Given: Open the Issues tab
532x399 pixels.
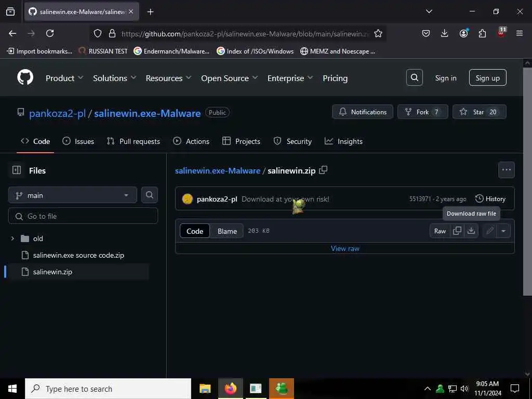Looking at the screenshot, I should pos(78,141).
